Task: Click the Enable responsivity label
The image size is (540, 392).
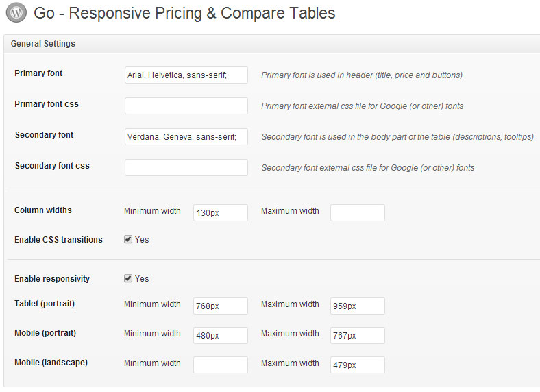Action: click(52, 279)
